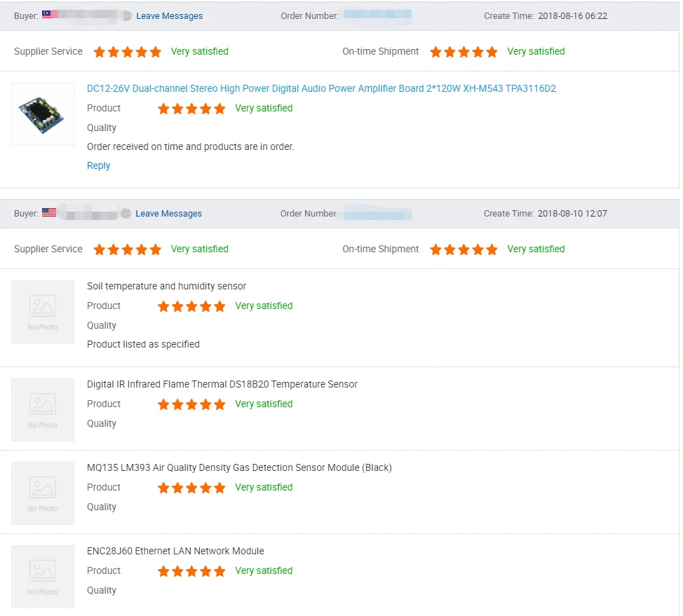The width and height of the screenshot is (683, 616).
Task: Click message icon beside second buyer's name
Action: click(126, 213)
